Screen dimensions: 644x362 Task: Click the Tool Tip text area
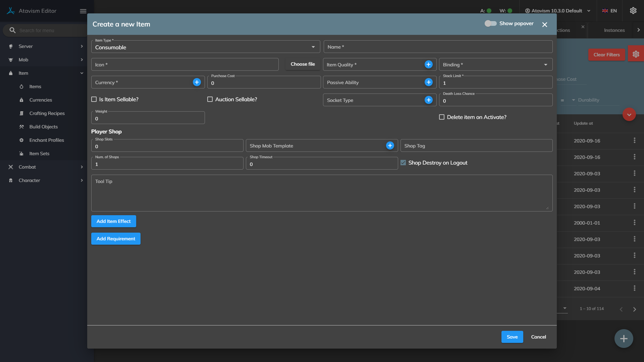321,193
